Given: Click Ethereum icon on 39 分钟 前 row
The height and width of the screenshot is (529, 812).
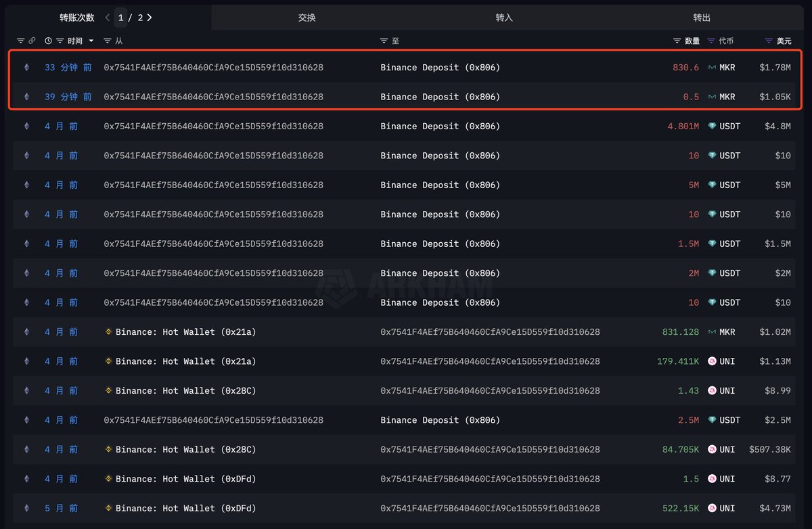Looking at the screenshot, I should [27, 97].
